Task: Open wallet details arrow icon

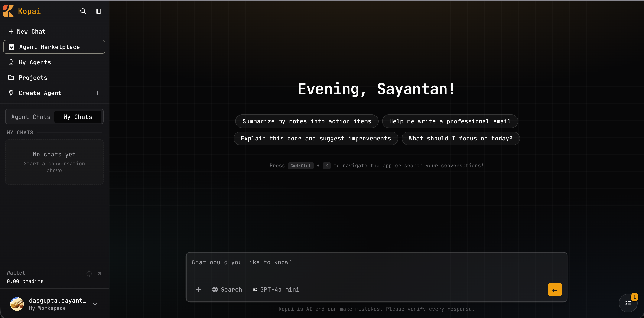Action: pyautogui.click(x=99, y=273)
